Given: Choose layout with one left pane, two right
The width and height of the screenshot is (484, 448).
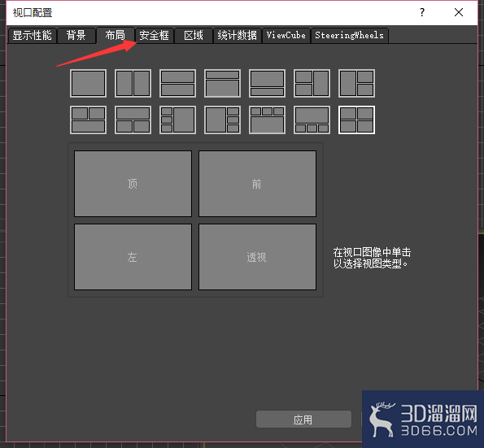Looking at the screenshot, I should coord(357,83).
